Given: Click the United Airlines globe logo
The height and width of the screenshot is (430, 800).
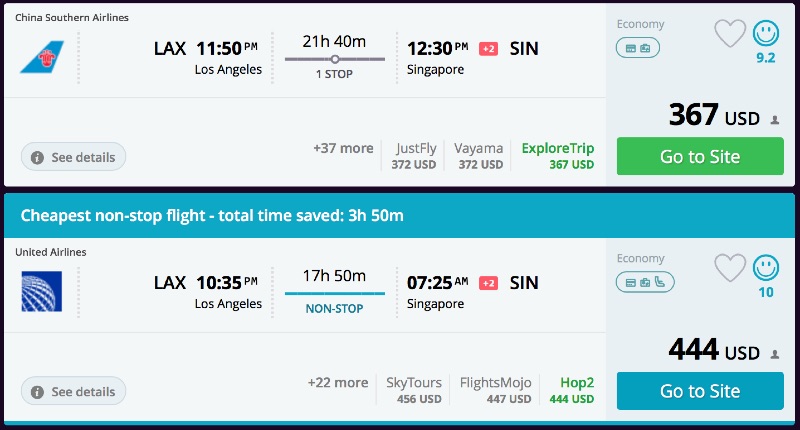Looking at the screenshot, I should (x=42, y=290).
